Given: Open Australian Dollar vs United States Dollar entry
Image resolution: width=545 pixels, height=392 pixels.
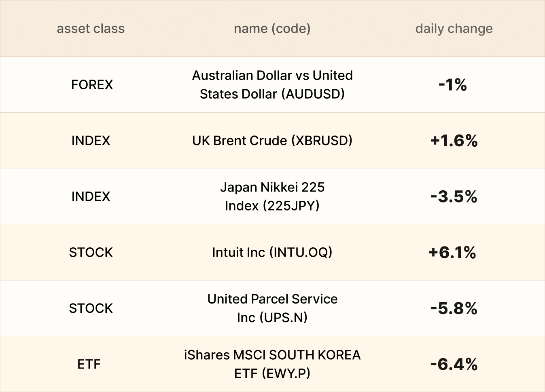Looking at the screenshot, I should pyautogui.click(x=272, y=84).
